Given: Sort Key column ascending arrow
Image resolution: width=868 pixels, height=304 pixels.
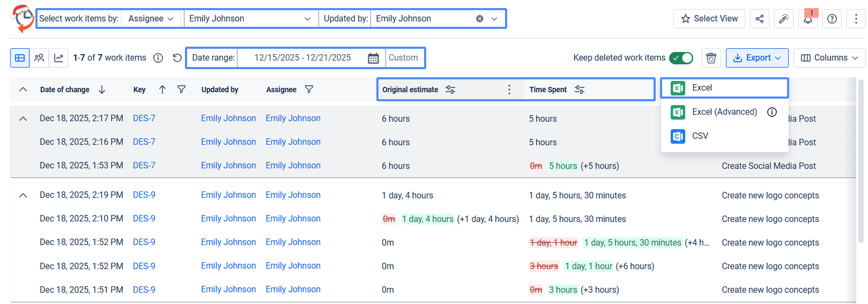Looking at the screenshot, I should (x=162, y=90).
